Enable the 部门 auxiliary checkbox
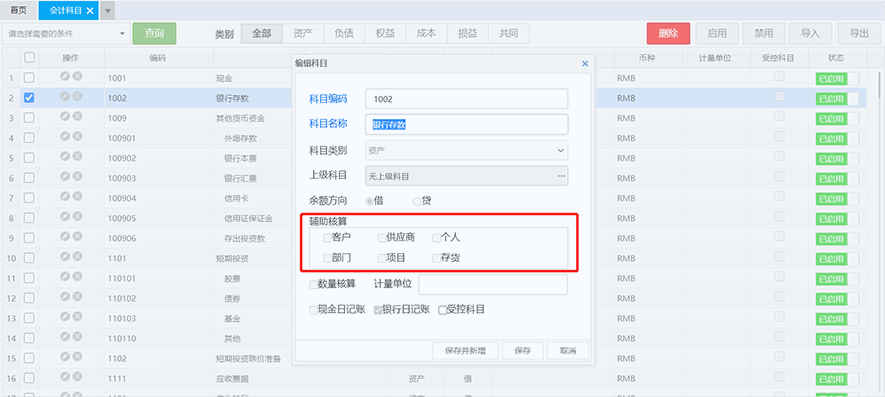 pyautogui.click(x=327, y=258)
